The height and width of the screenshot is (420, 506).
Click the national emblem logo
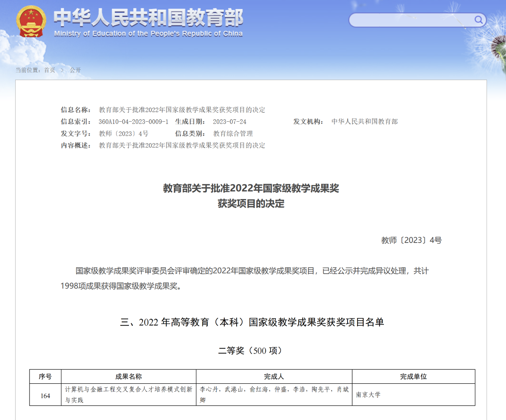(31, 22)
